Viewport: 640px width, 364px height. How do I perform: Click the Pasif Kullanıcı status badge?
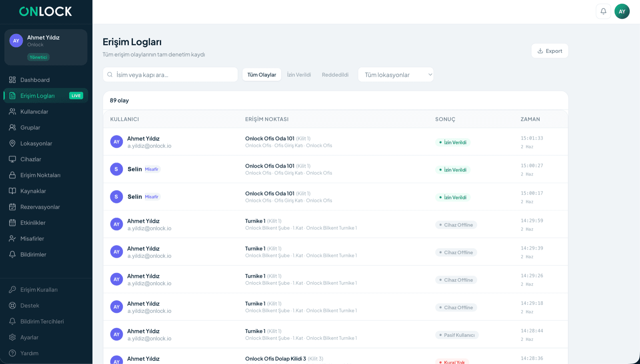[457, 335]
